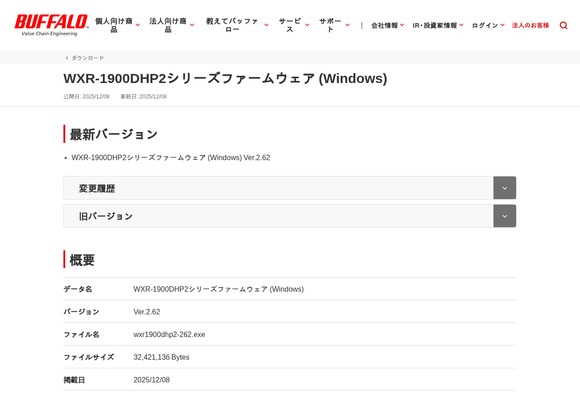Click 掲載日 value 2025/12/08
Image resolution: width=580 pixels, height=396 pixels.
151,380
